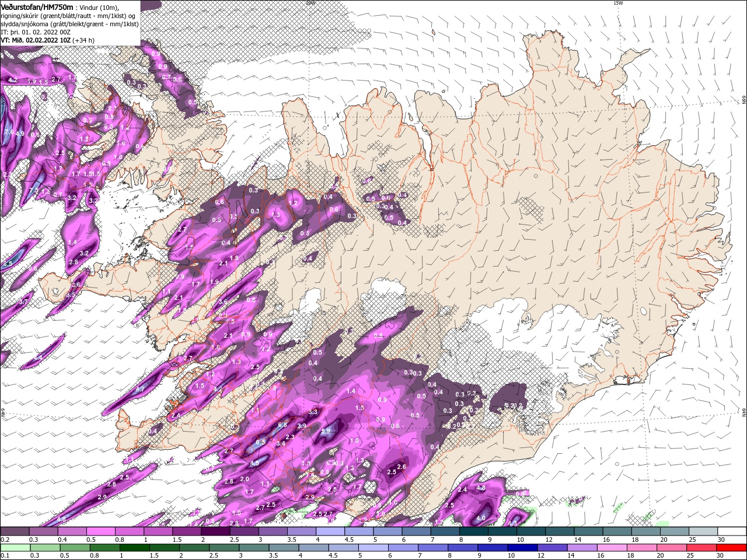Click the '0.1' label on rain scale
The width and height of the screenshot is (747, 560).
[4, 556]
